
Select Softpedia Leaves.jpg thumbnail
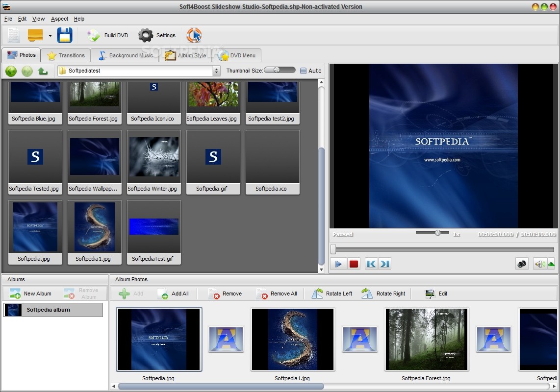(x=213, y=103)
